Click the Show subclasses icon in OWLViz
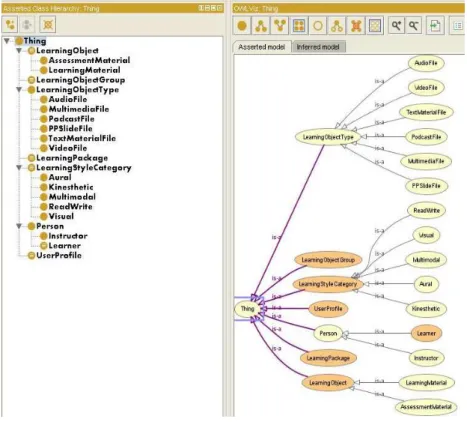 tap(261, 26)
